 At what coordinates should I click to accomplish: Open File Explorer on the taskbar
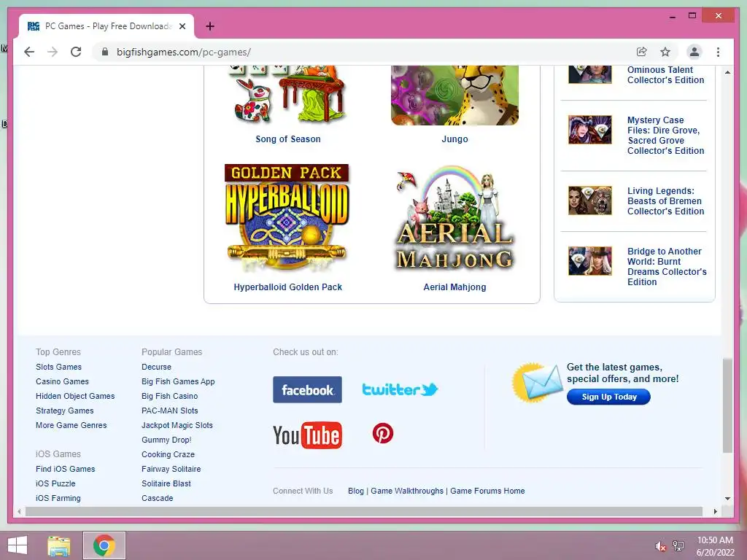[59, 545]
